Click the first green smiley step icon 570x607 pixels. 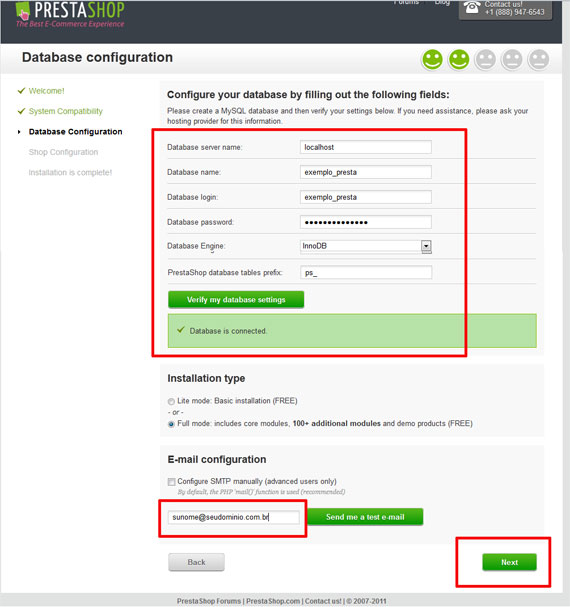click(432, 60)
